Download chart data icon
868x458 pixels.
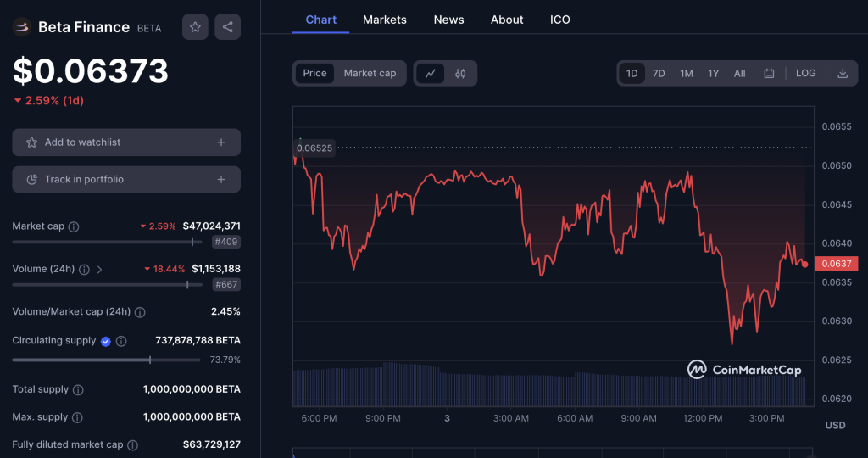[x=843, y=73]
